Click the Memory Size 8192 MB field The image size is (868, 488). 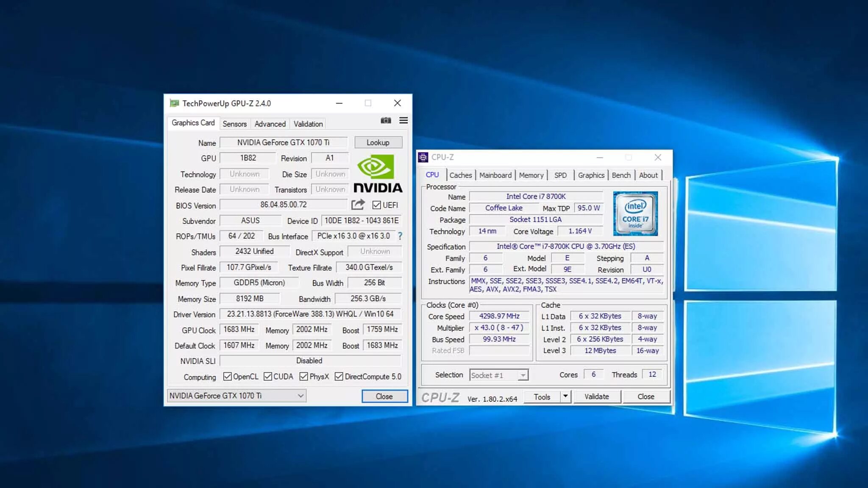pyautogui.click(x=250, y=298)
